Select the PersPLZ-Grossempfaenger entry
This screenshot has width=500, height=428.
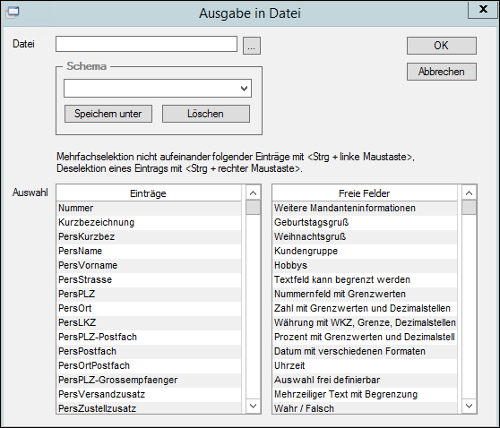click(149, 380)
